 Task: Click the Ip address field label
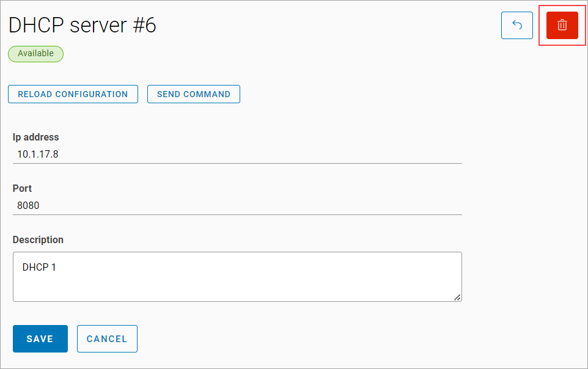point(36,137)
